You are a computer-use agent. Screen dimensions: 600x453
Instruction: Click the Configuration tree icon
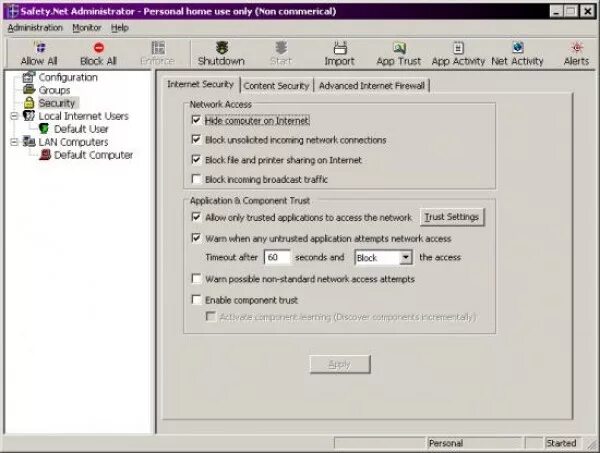[x=29, y=77]
